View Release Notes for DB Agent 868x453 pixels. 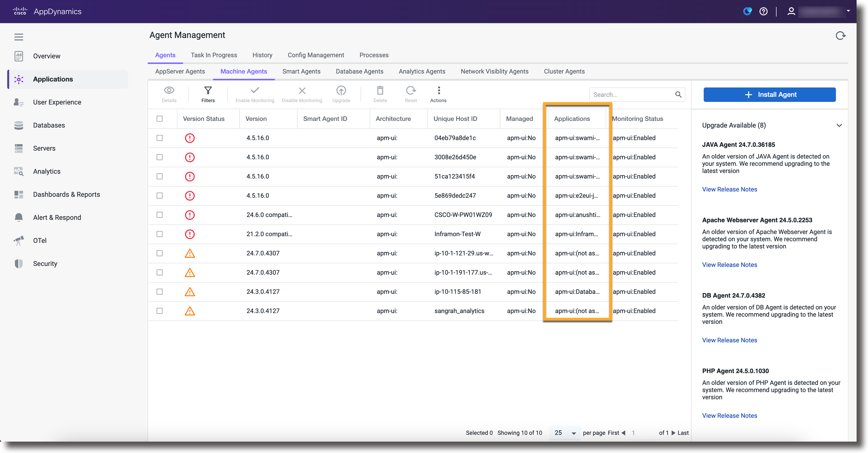(x=730, y=340)
